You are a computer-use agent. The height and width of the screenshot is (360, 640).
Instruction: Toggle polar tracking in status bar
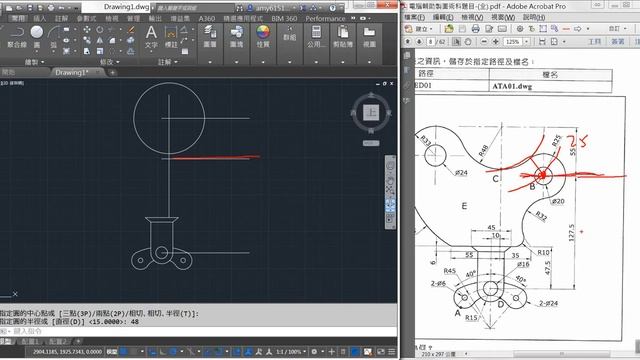click(173, 351)
